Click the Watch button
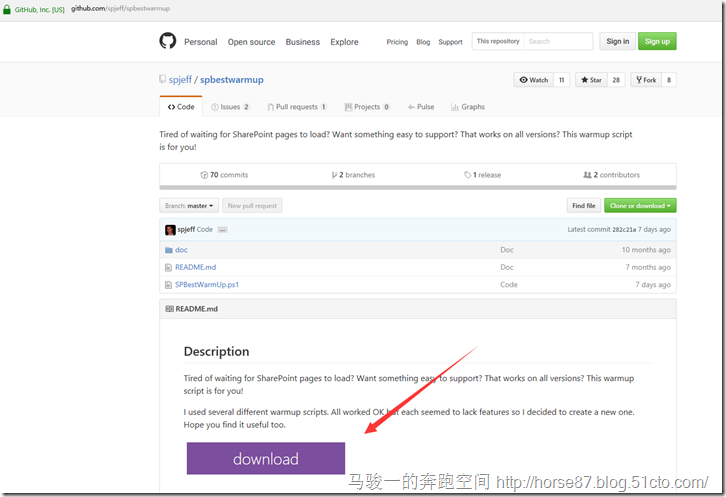 click(x=533, y=80)
